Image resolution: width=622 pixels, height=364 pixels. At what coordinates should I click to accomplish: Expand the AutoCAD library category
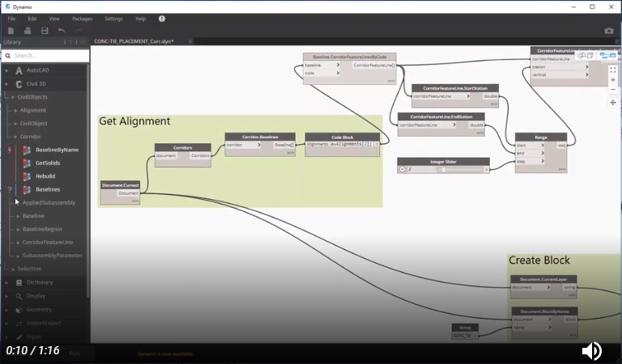[6, 70]
